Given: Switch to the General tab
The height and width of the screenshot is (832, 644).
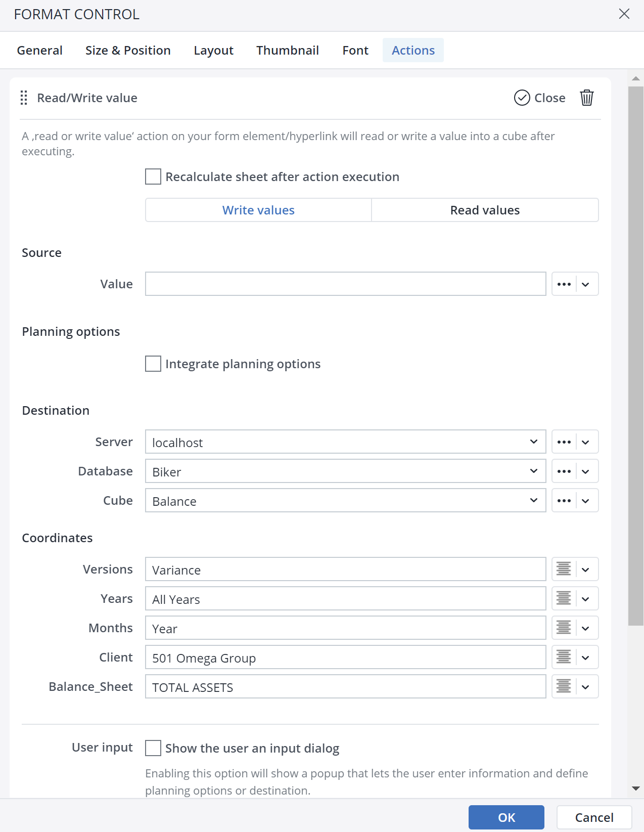Looking at the screenshot, I should [x=39, y=50].
